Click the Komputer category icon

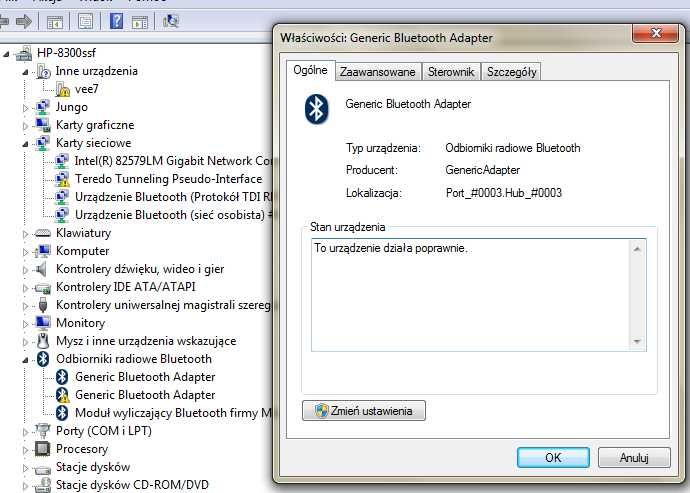tap(43, 251)
